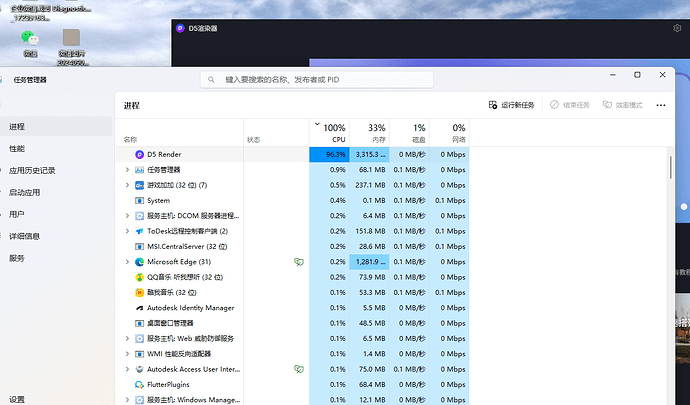Sort by the 磁盘 column header
Viewport: 690px width, 405px height.
(x=409, y=133)
